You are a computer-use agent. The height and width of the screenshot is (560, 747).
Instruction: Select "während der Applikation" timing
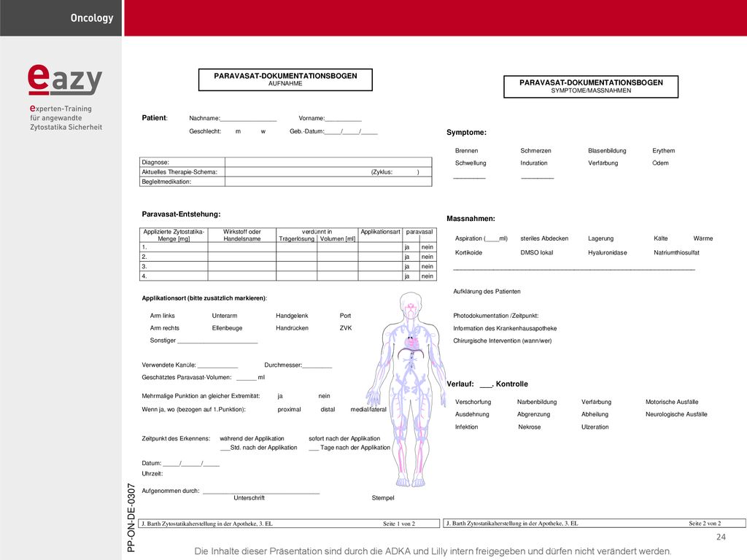(x=252, y=438)
